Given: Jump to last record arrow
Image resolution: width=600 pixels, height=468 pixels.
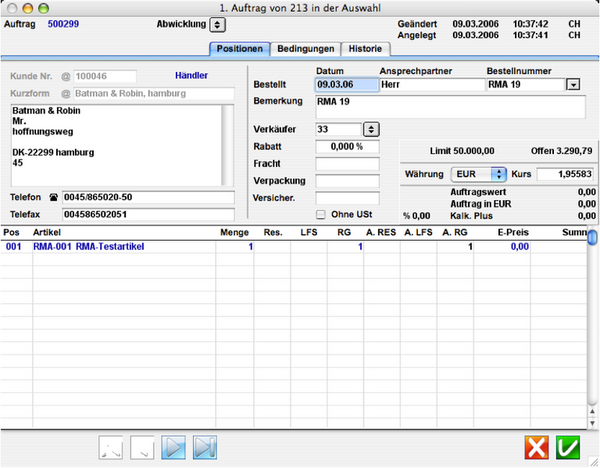Looking at the screenshot, I should 204,447.
